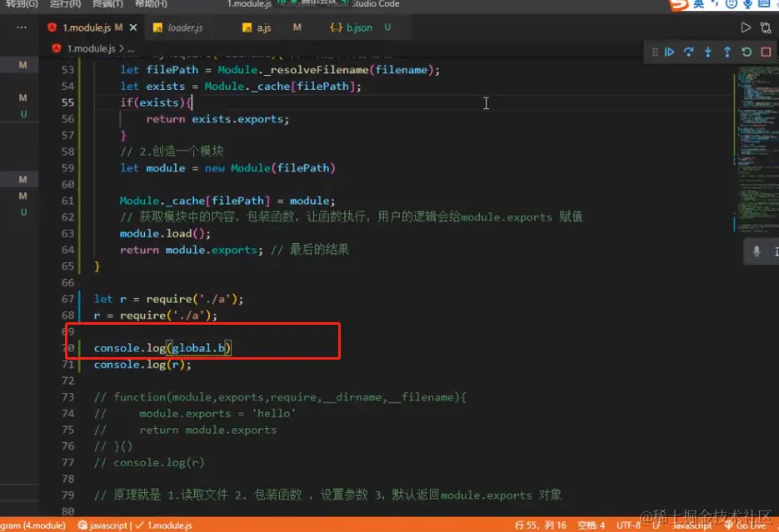Click input method microphone icon at top
The image size is (779, 532).
747,4
